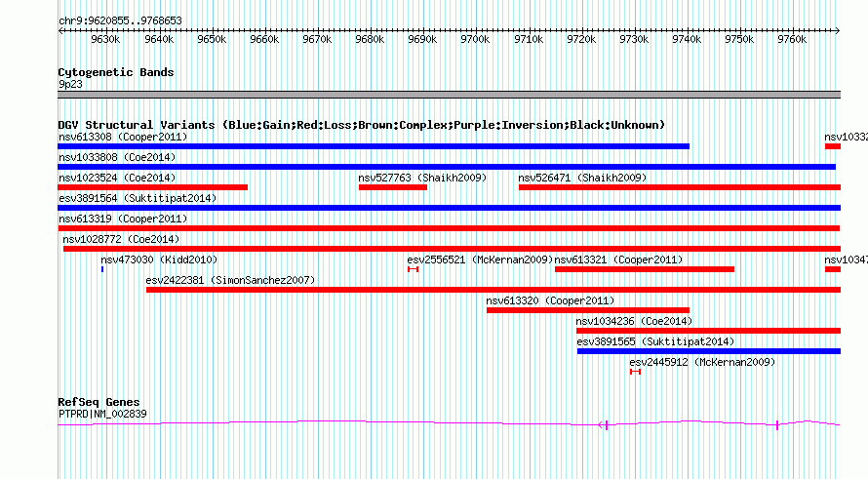868x479 pixels.
Task: Select the nsv1033808 (Coe2014) variant bar
Action: click(x=447, y=167)
